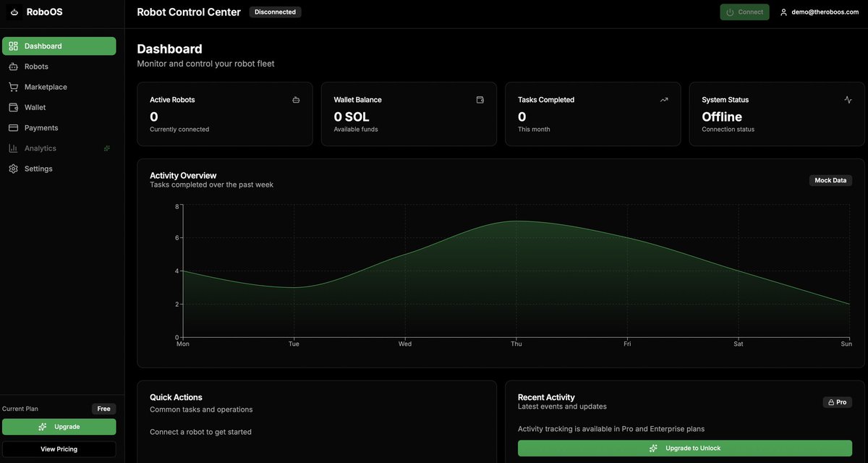Click the Mock Data badge on Activity Overview
The width and height of the screenshot is (868, 463).
[x=830, y=179]
